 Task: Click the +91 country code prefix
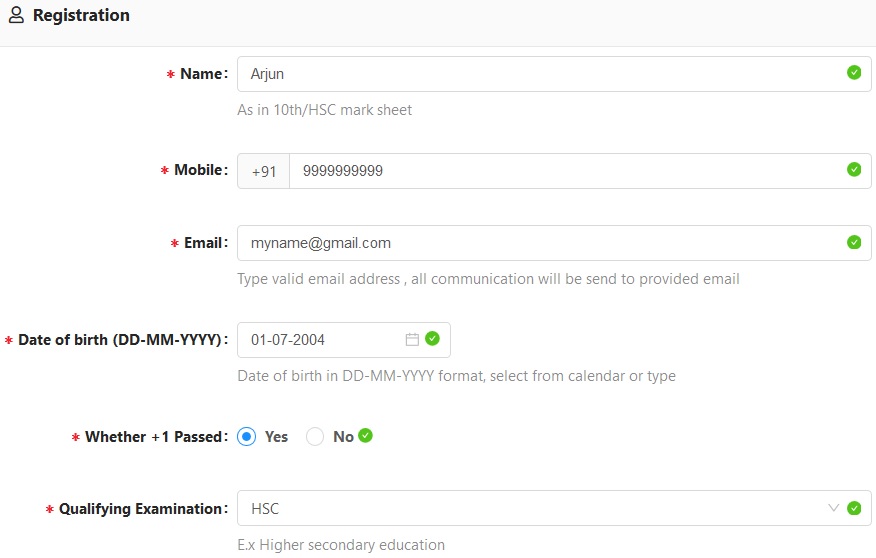[264, 171]
